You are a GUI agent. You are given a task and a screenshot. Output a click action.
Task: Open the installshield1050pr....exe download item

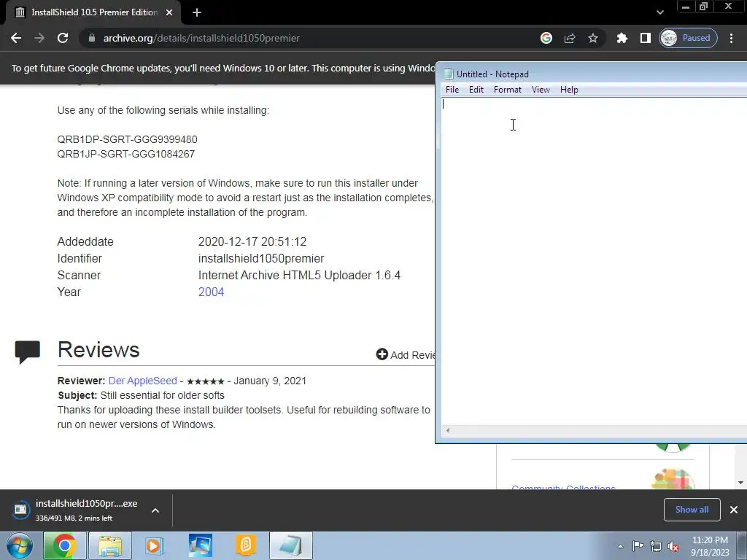(x=86, y=510)
